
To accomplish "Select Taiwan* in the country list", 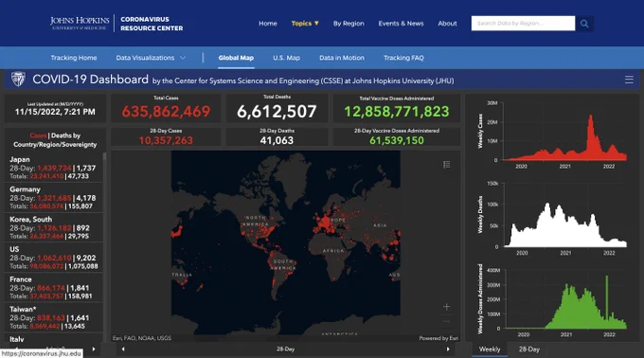I will [53, 317].
